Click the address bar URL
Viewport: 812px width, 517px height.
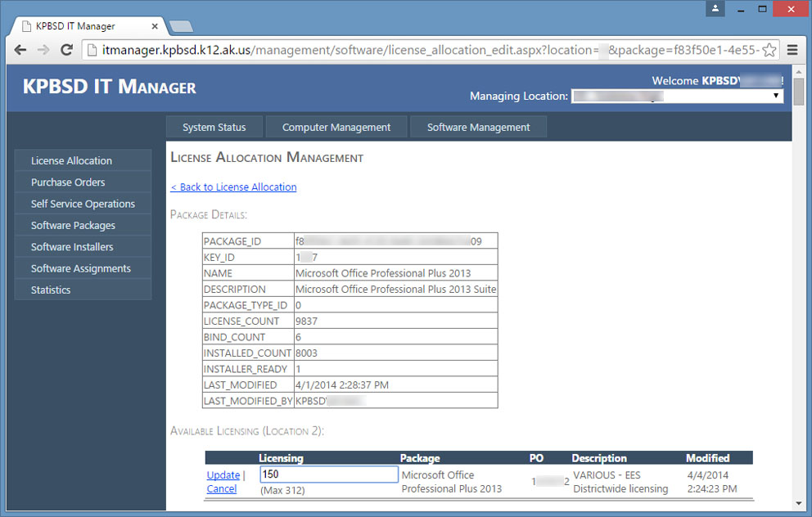430,50
